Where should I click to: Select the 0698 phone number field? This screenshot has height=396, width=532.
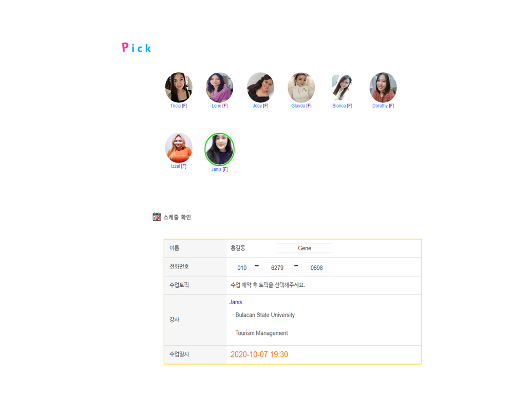316,267
